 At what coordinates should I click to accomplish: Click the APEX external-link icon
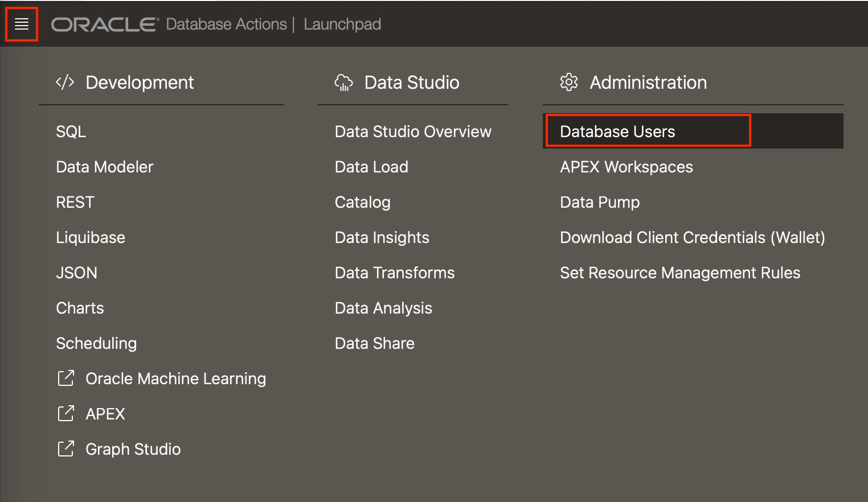pyautogui.click(x=66, y=414)
